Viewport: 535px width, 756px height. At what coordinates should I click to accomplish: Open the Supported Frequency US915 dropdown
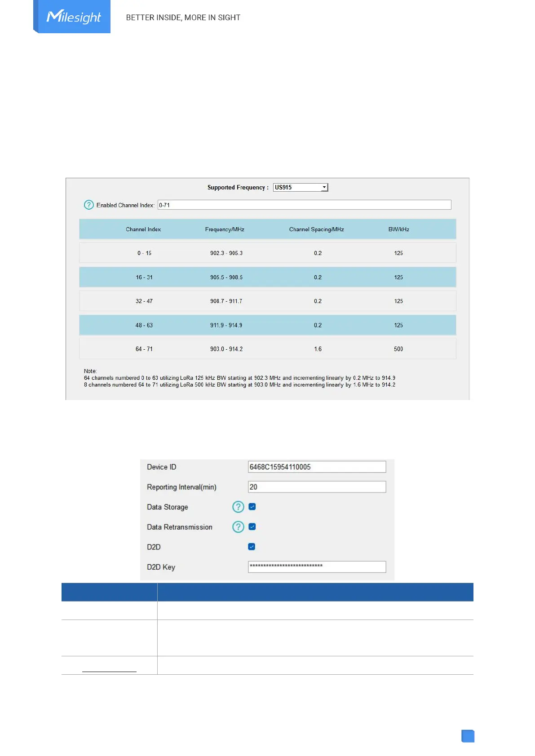click(x=301, y=187)
